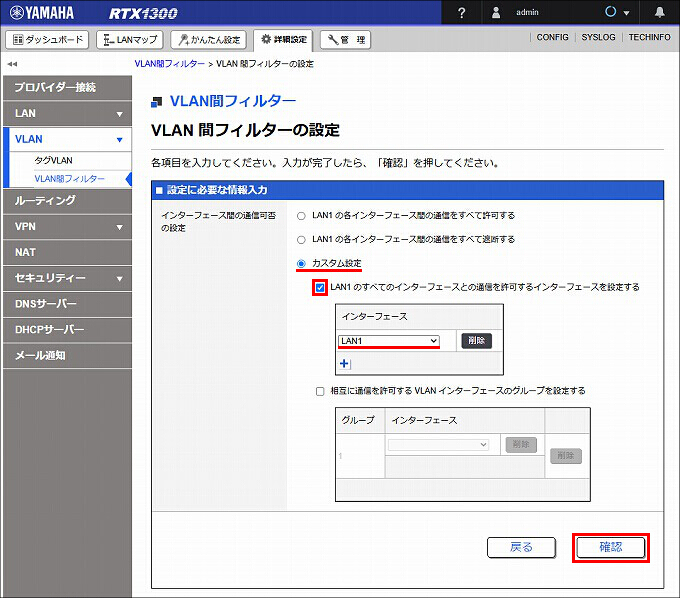Select radio to block all LAN1 interface communication
This screenshot has width=680, height=598.
point(301,240)
